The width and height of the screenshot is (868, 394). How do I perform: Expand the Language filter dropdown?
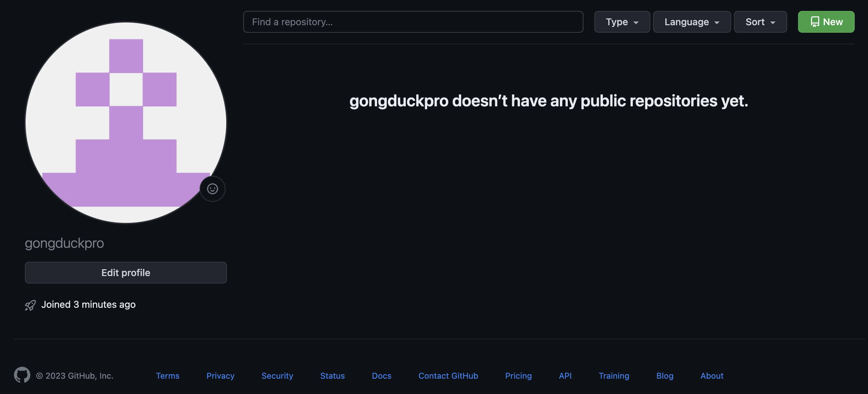pyautogui.click(x=692, y=22)
